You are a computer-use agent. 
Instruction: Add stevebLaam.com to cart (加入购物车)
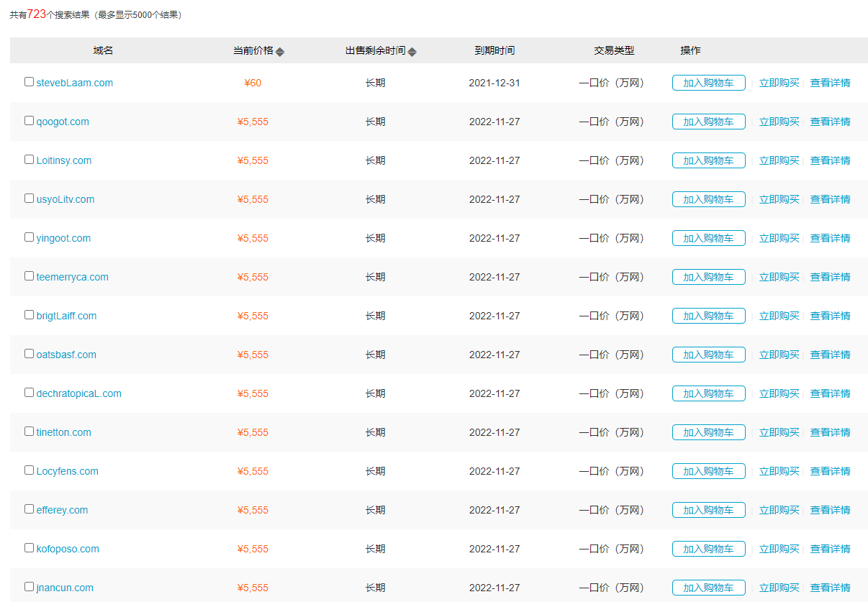708,83
